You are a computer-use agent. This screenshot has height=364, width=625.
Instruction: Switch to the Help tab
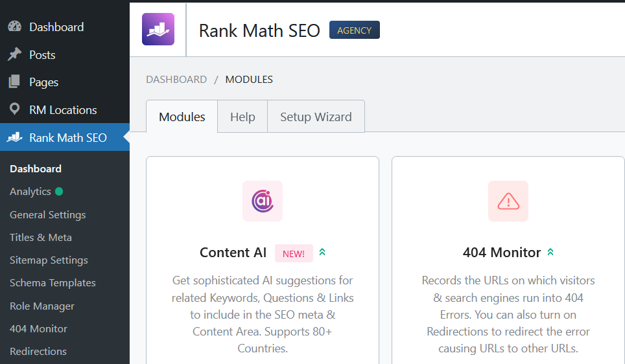[x=242, y=117]
